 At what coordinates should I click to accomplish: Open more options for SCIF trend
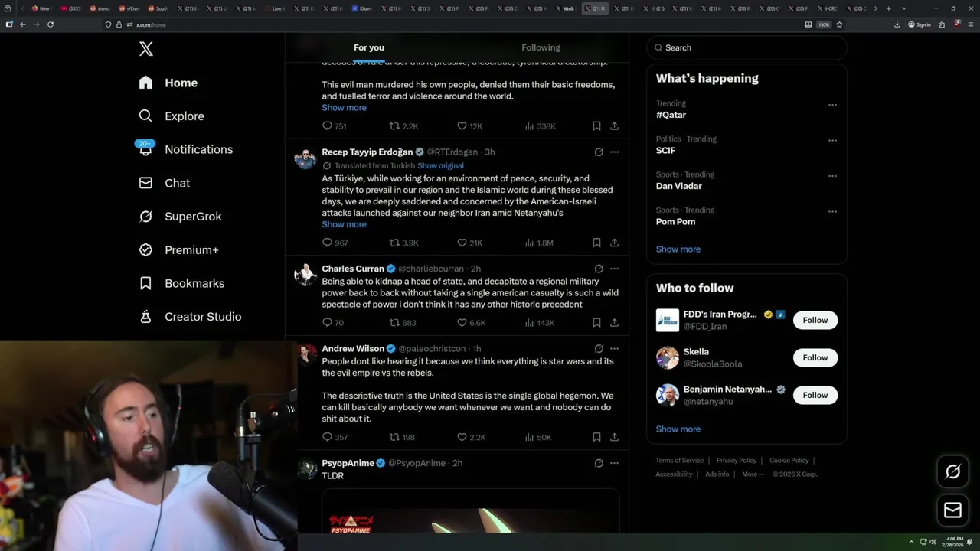point(832,140)
